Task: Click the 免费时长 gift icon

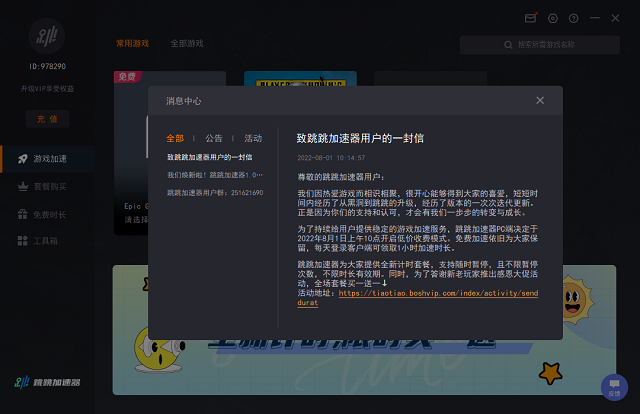Action: pos(23,214)
